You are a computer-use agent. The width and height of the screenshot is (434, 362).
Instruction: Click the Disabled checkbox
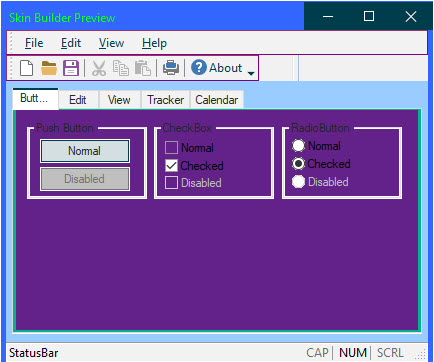click(x=171, y=183)
